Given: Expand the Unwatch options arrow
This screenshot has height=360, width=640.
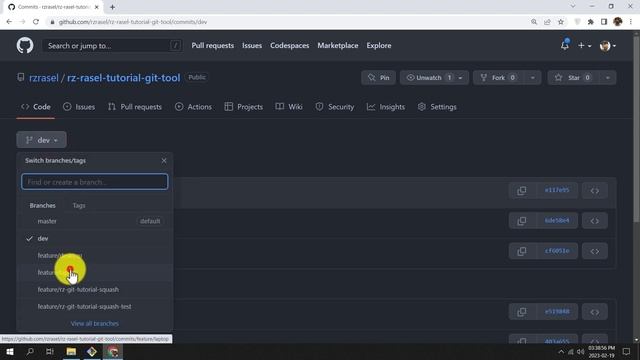Looking at the screenshot, I should [x=460, y=78].
